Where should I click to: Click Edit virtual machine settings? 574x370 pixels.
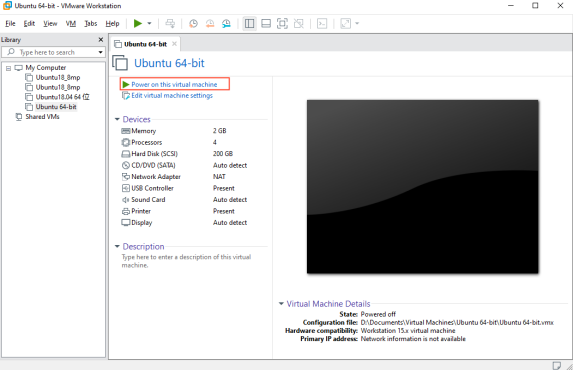[x=172, y=96]
